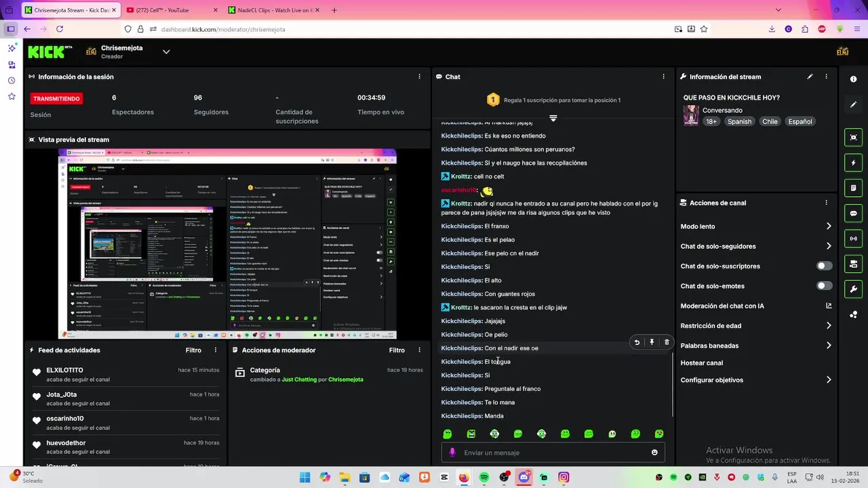This screenshot has width=868, height=488.
Task: Select the first green blob emote
Action: [448, 434]
